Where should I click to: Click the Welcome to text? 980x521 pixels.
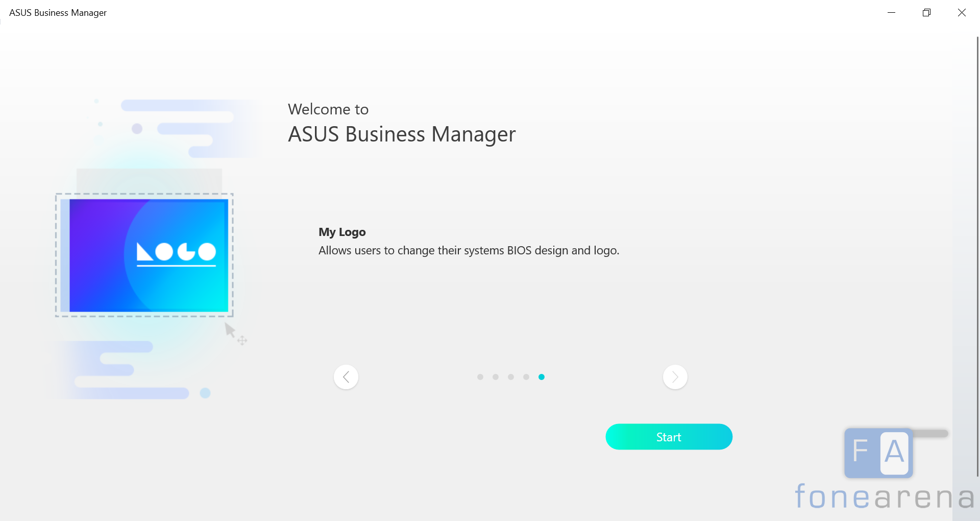(328, 109)
